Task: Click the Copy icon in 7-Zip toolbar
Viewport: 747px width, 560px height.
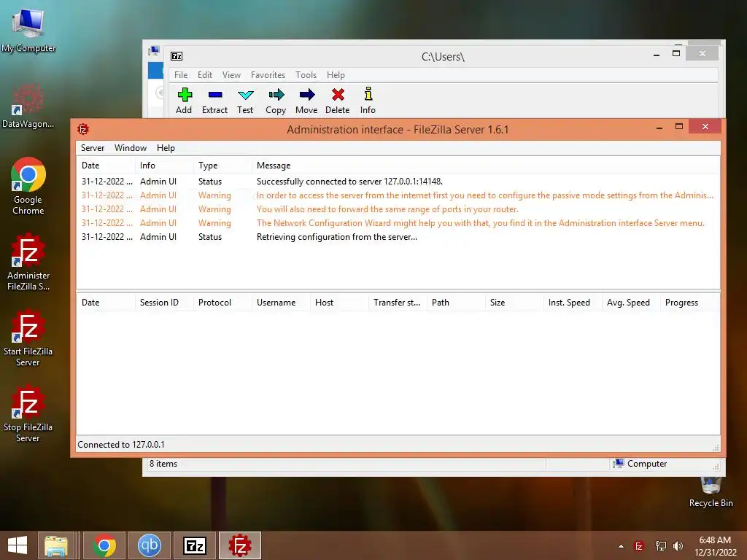Action: (x=276, y=95)
